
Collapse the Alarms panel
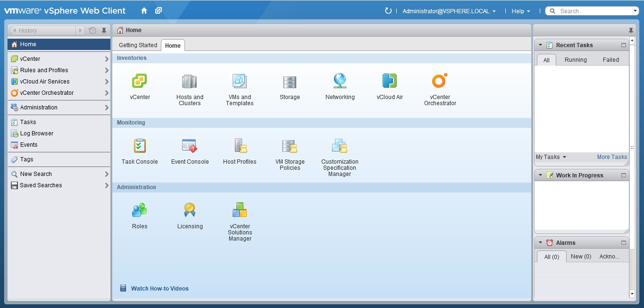coord(540,243)
